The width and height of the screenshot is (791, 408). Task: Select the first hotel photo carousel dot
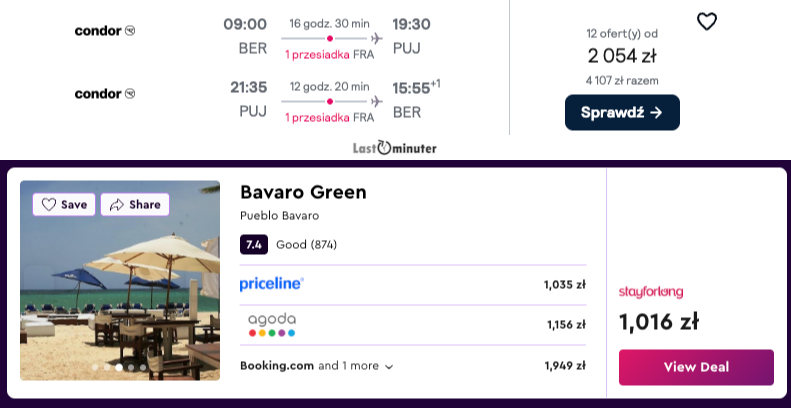click(x=95, y=367)
